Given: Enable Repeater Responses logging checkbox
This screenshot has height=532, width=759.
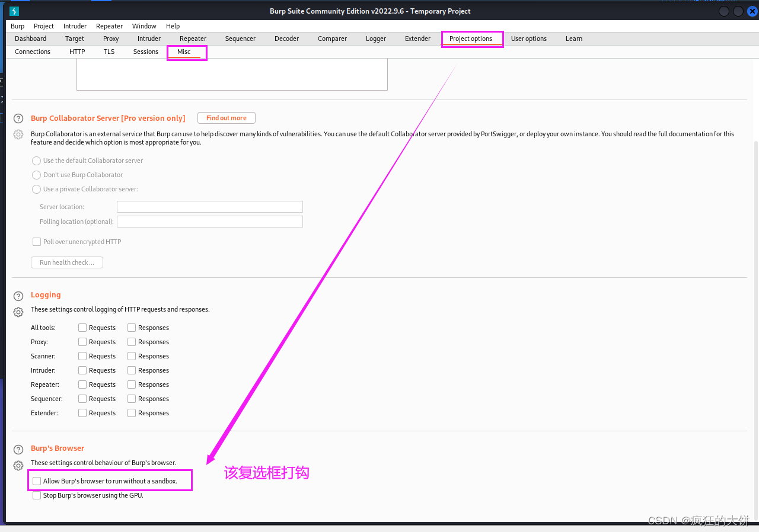Looking at the screenshot, I should [x=132, y=384].
